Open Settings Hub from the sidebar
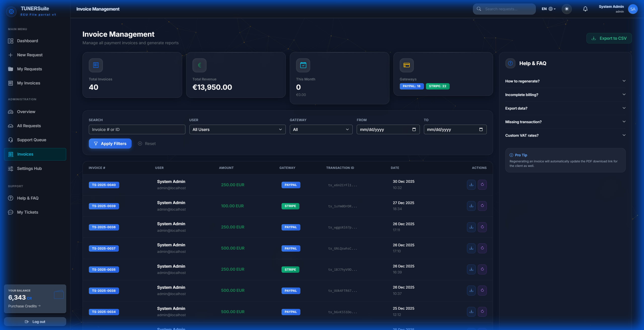 point(29,168)
